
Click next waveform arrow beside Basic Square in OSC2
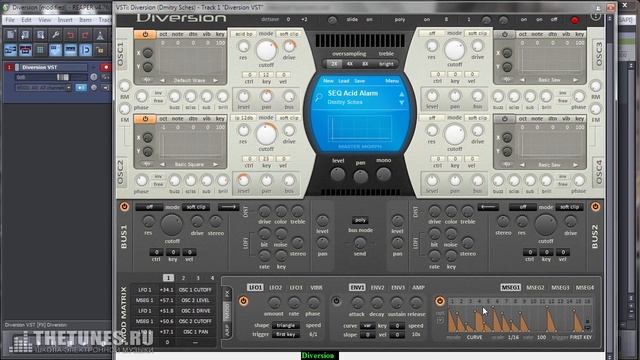tap(215, 164)
